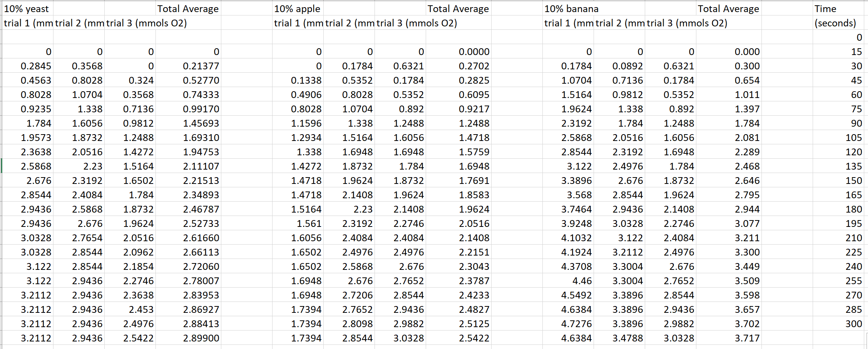Select the cell containing 0.74333
Image resolution: width=868 pixels, height=349 pixels.
pyautogui.click(x=188, y=95)
